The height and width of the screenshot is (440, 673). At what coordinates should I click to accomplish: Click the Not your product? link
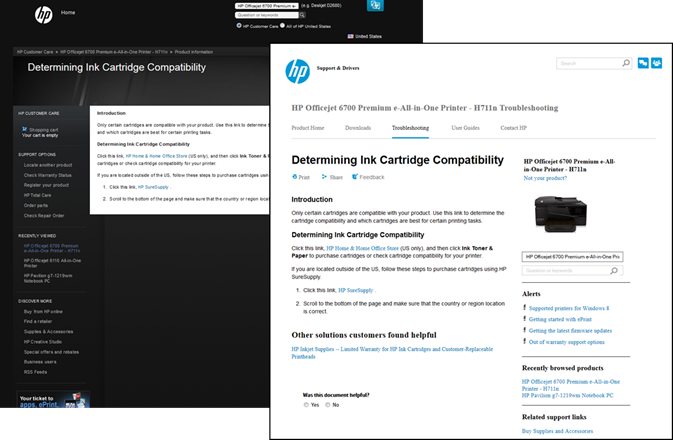coord(545,178)
